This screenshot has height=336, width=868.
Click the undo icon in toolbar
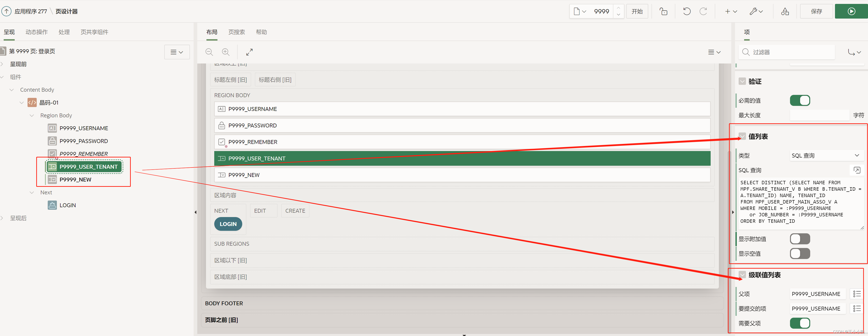pyautogui.click(x=686, y=11)
